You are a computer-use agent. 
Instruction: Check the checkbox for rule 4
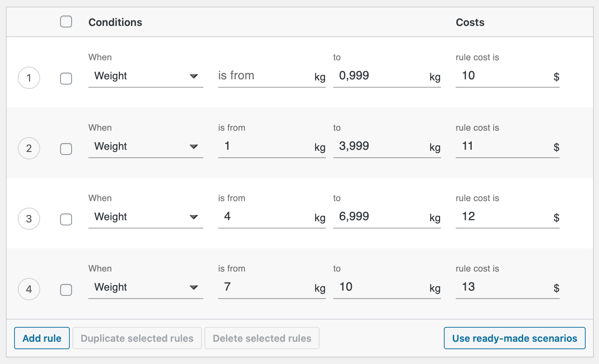[x=66, y=289]
